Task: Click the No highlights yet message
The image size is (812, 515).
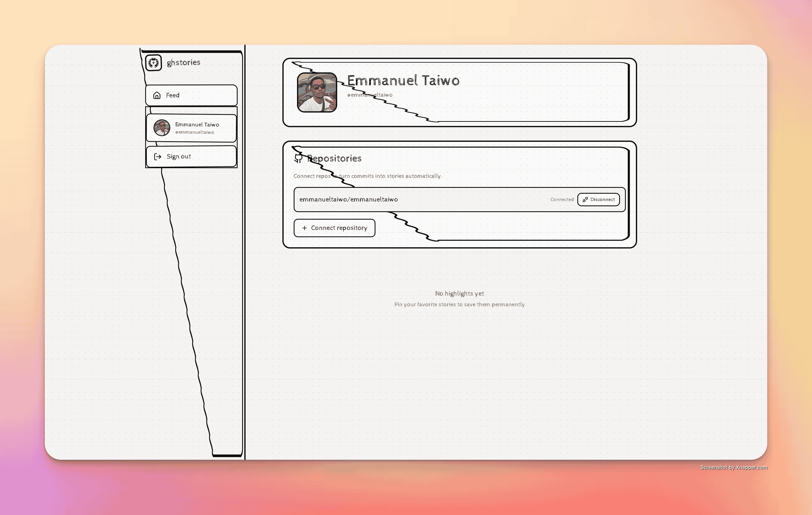Action: coord(459,293)
